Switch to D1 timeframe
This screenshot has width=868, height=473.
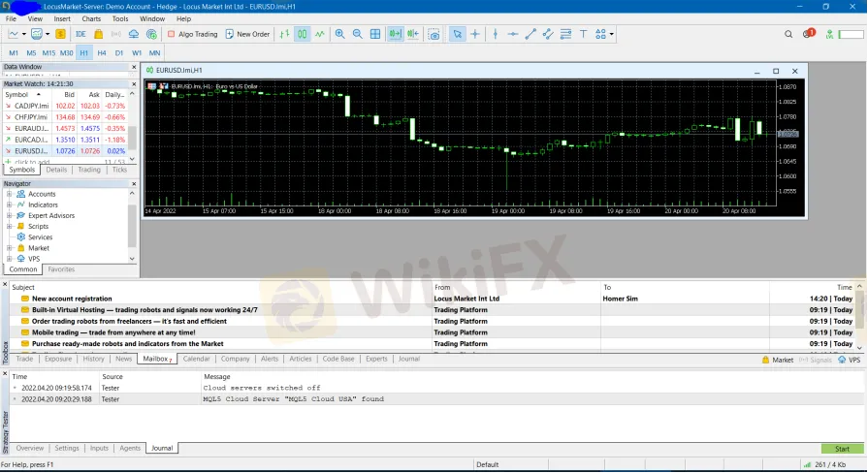pos(119,53)
